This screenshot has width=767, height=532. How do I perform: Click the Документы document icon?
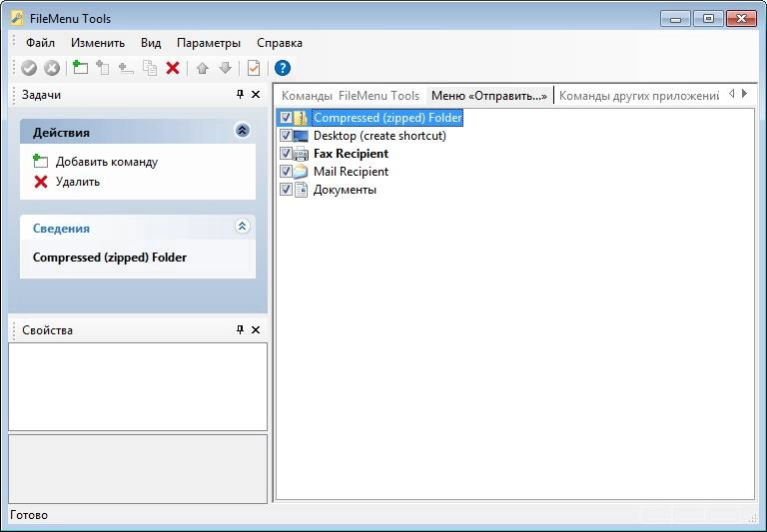click(301, 190)
